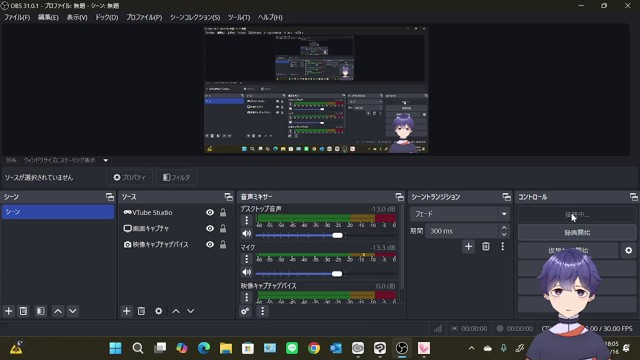This screenshot has height=360, width=640.
Task: Open mic channel three-dot options
Action: click(247, 259)
